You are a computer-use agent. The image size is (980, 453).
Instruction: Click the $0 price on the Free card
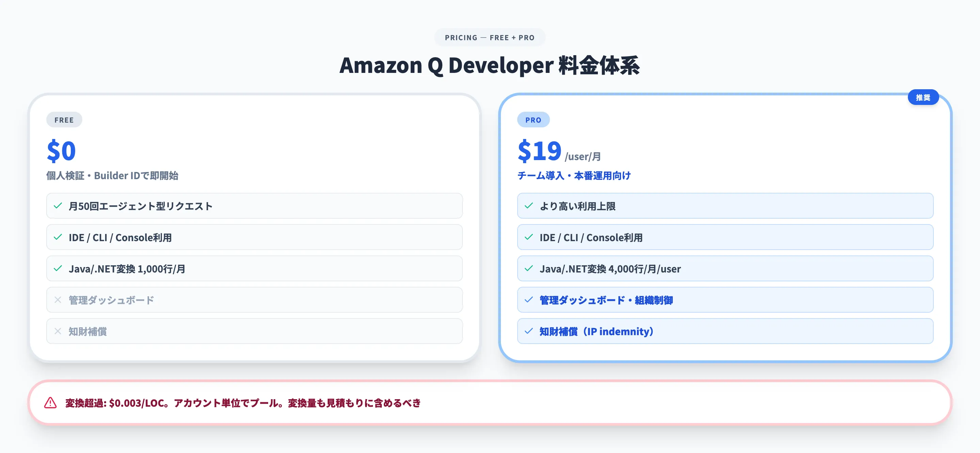(x=61, y=152)
